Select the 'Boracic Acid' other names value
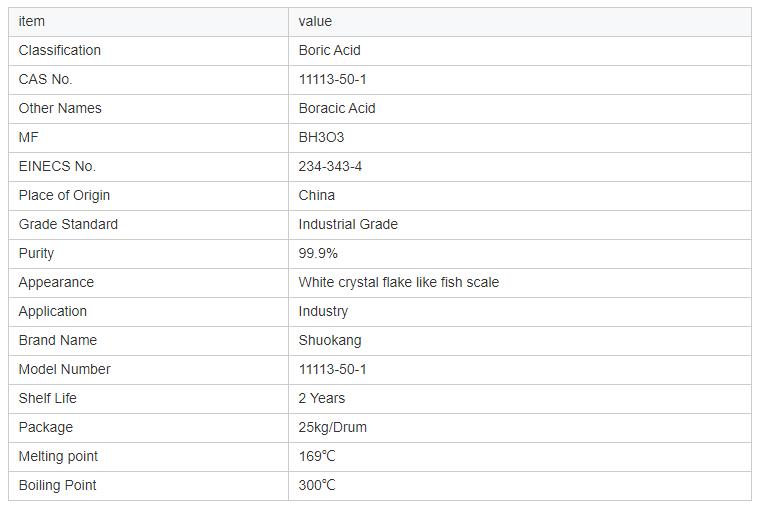Image resolution: width=761 pixels, height=506 pixels. 337,108
